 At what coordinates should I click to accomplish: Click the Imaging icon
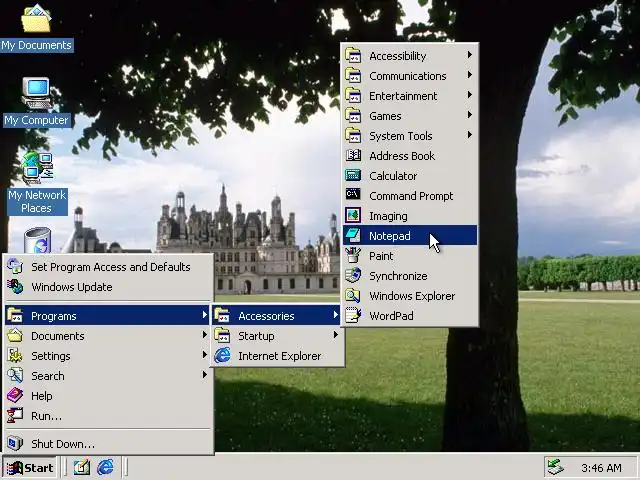point(353,216)
